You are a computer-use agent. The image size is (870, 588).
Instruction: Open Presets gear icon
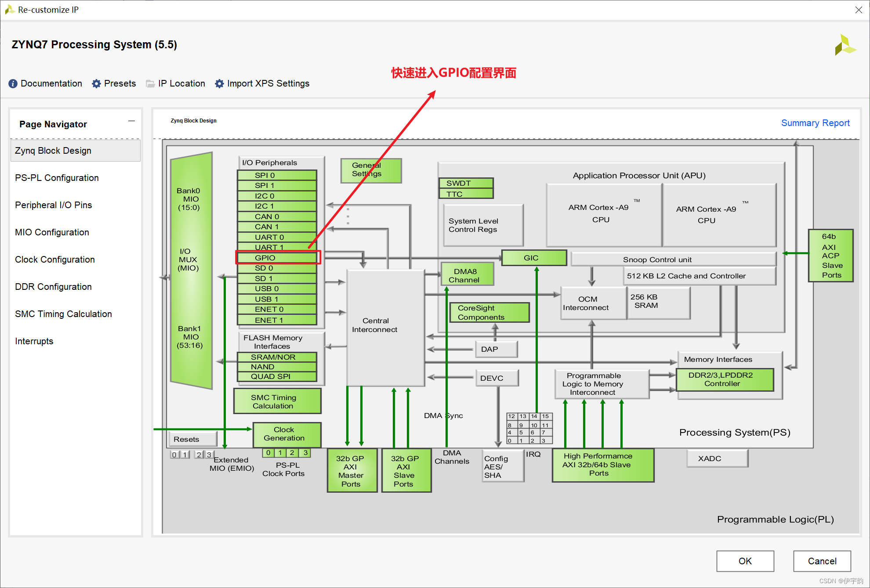[x=96, y=83]
